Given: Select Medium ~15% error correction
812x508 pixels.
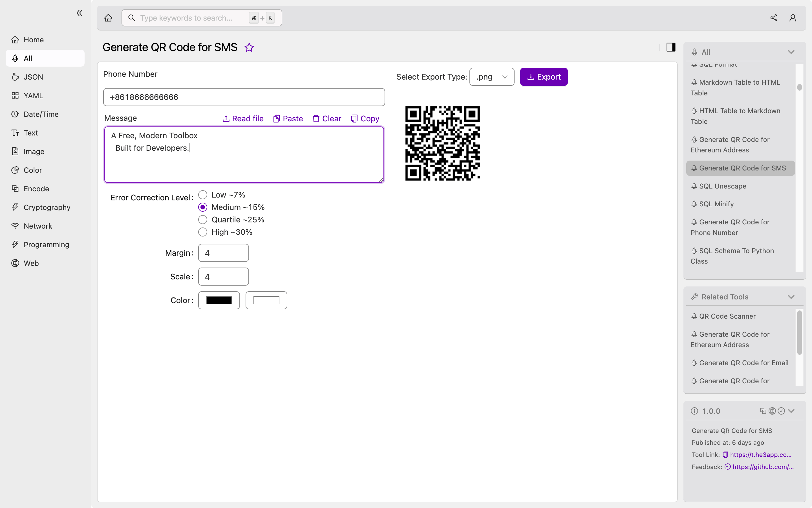Looking at the screenshot, I should [203, 207].
